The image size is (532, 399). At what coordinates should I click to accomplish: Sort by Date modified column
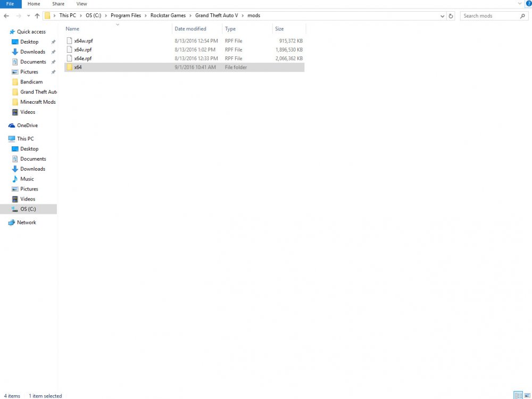pyautogui.click(x=190, y=29)
